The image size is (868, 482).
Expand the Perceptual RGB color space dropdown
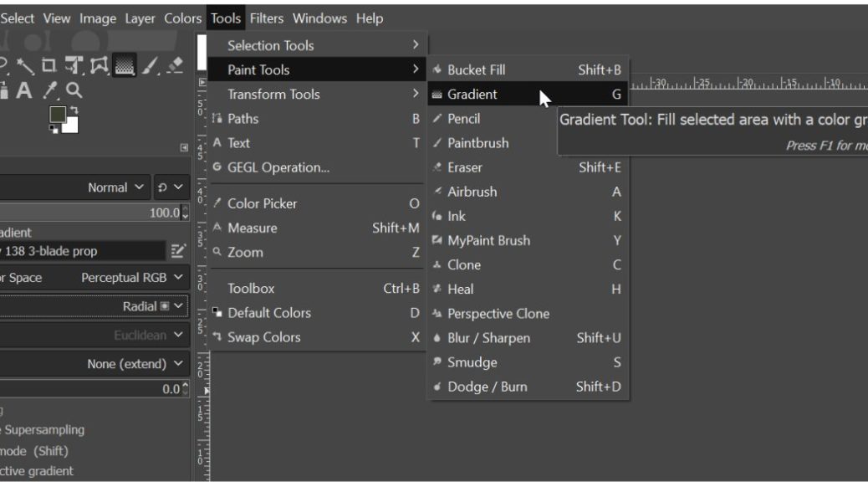tap(134, 278)
